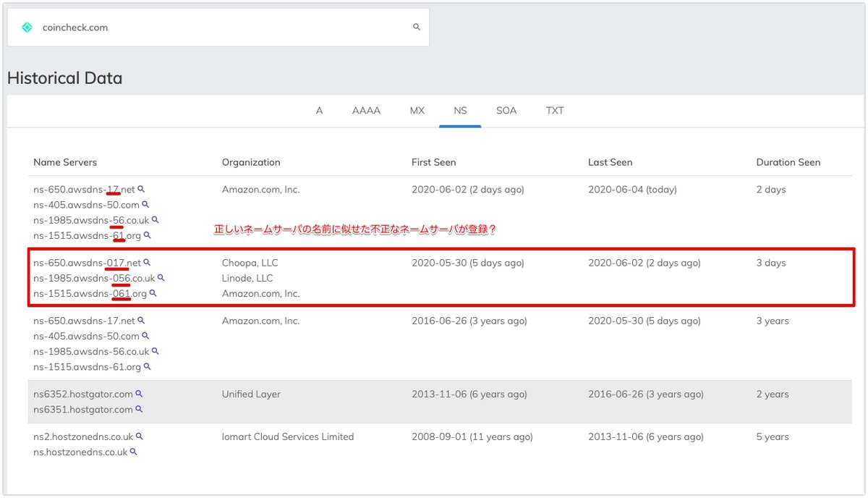Click Amazon.com, Inc. in the 3 days row
This screenshot has width=868, height=498.
(x=260, y=293)
